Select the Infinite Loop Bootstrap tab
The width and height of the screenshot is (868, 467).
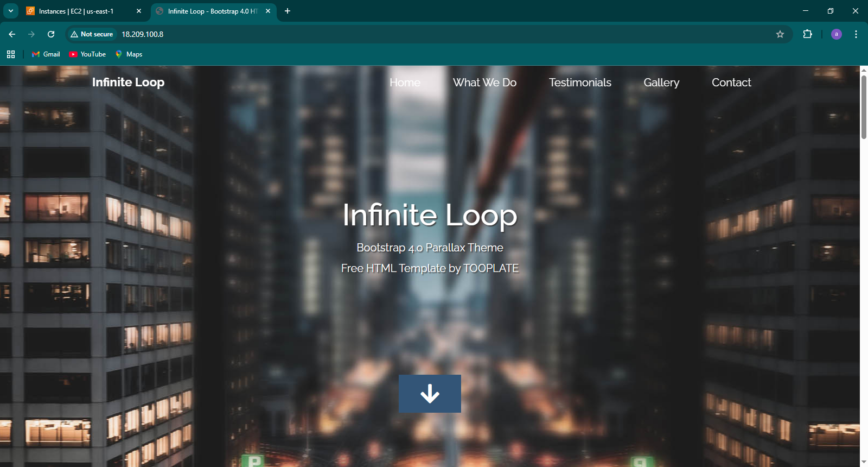pos(213,11)
